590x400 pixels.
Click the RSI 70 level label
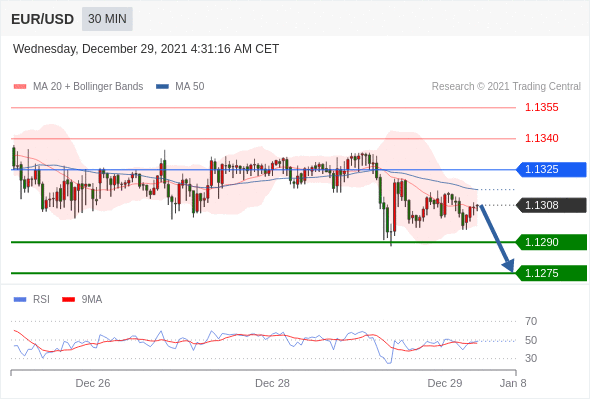tap(531, 321)
